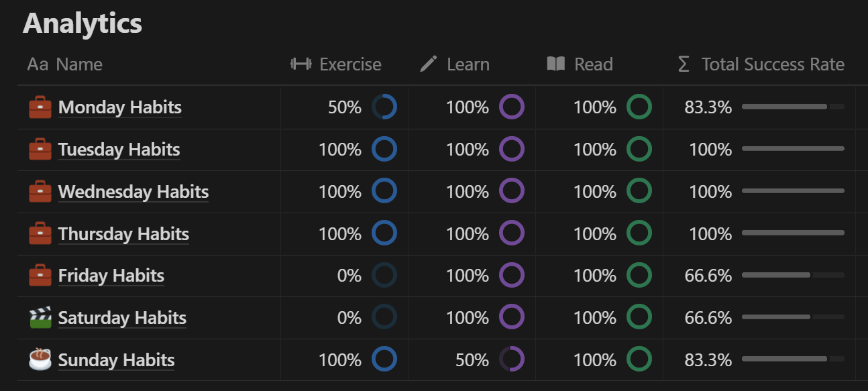Open the Tuesday Habits page
The height and width of the screenshot is (391, 868).
coord(119,150)
